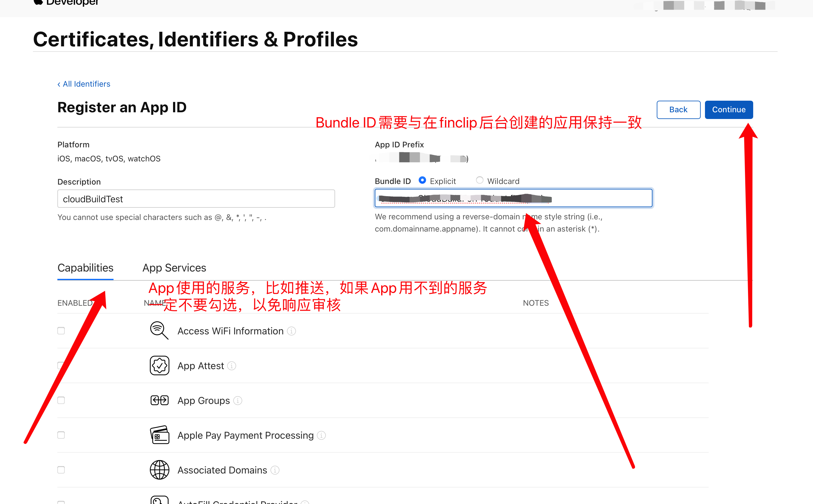Select the Explicit Bundle ID option
This screenshot has height=504, width=813.
(x=422, y=180)
